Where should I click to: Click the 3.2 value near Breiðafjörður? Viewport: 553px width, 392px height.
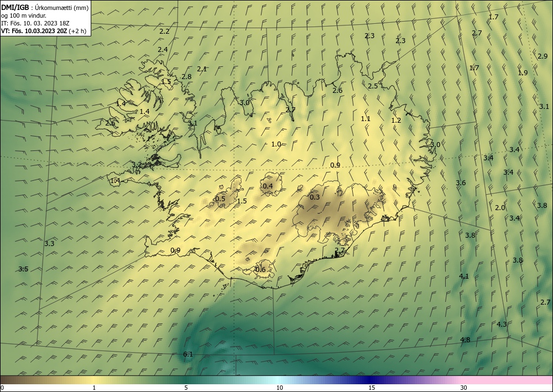[x=137, y=165]
